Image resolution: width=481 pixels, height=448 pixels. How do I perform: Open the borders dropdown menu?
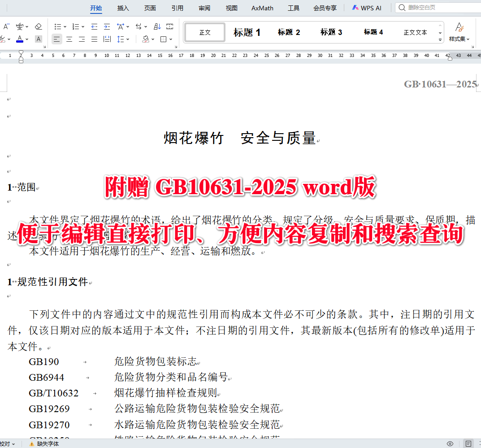pos(170,39)
